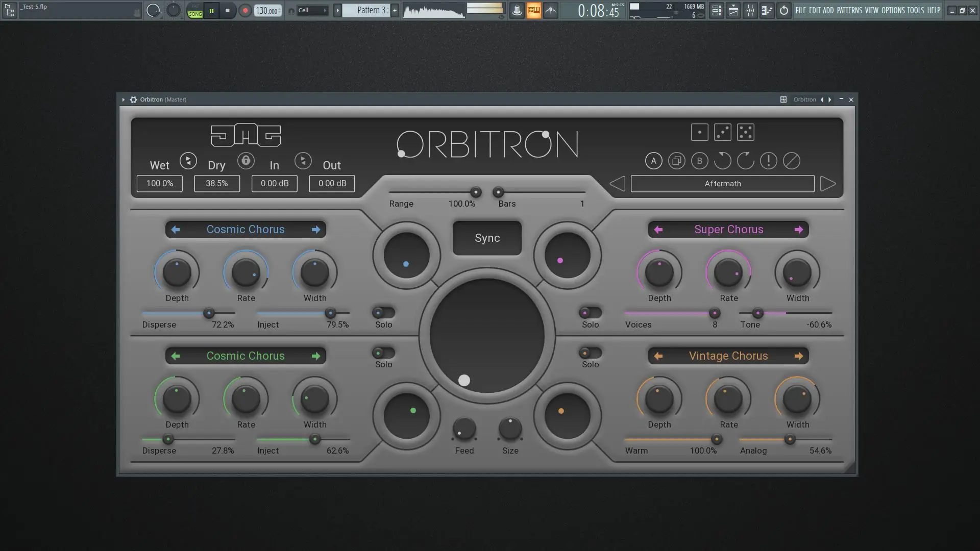Toggle typing keyboard to piano mode

coord(534,10)
